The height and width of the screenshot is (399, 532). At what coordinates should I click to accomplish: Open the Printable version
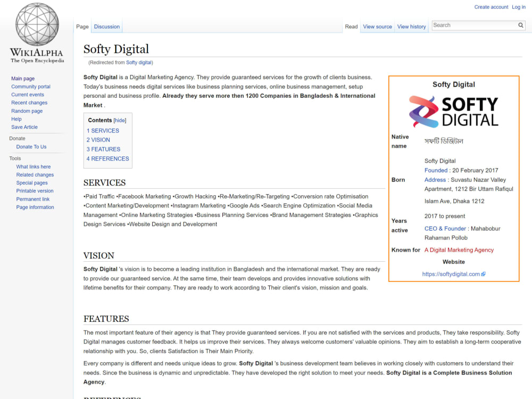35,191
